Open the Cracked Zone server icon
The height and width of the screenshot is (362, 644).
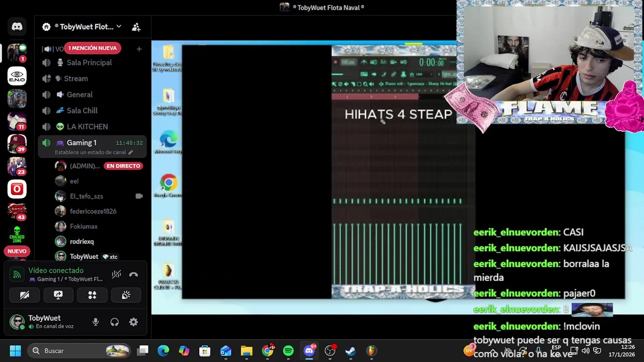coord(17,234)
